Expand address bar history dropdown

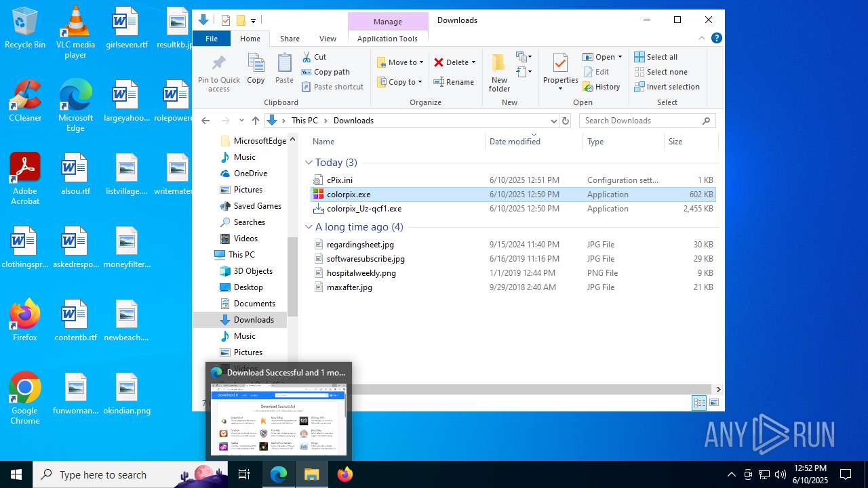click(553, 121)
